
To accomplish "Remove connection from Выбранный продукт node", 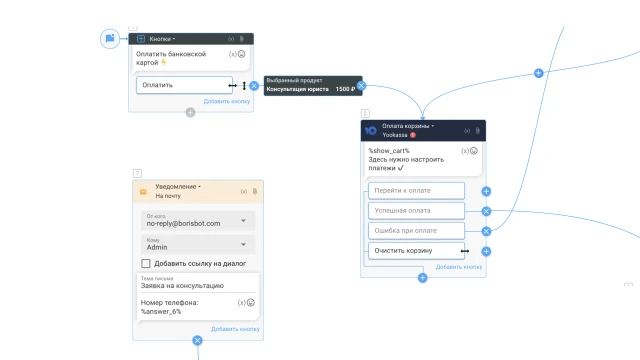I will click(361, 85).
